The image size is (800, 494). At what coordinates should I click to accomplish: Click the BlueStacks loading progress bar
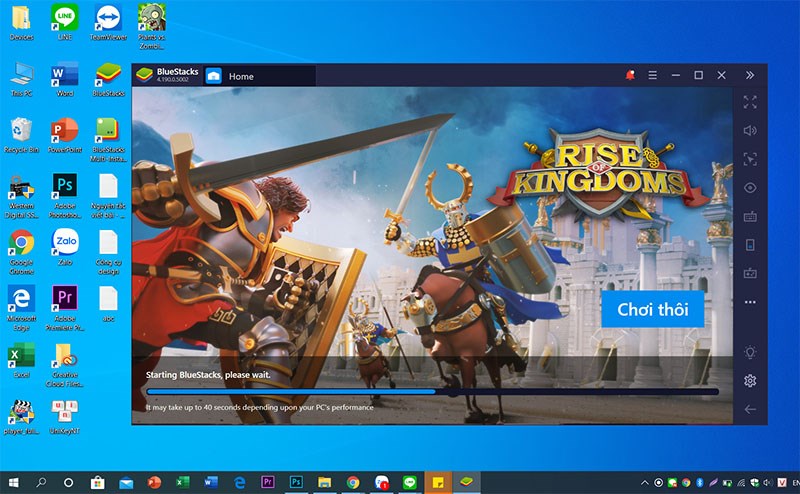[x=432, y=392]
